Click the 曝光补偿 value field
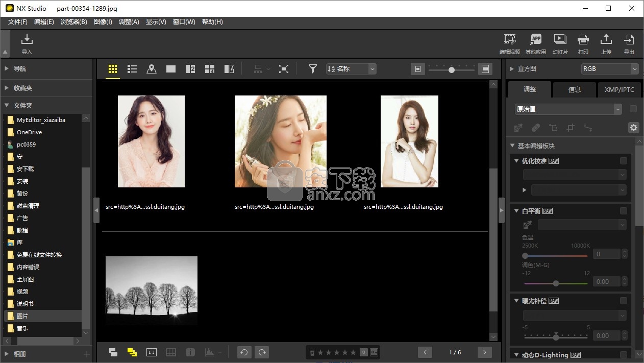Screen dimensions: 644x363 607,336
